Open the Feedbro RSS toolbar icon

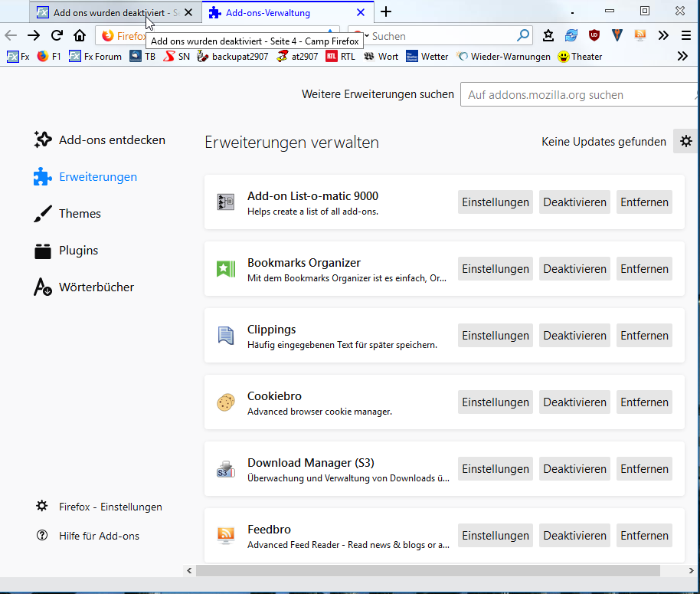click(640, 35)
